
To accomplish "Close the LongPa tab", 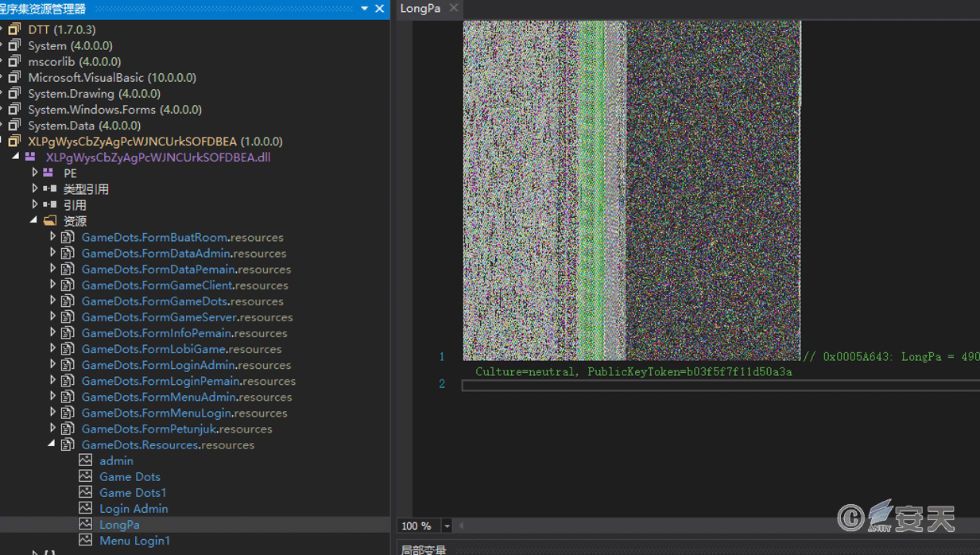I will [453, 8].
